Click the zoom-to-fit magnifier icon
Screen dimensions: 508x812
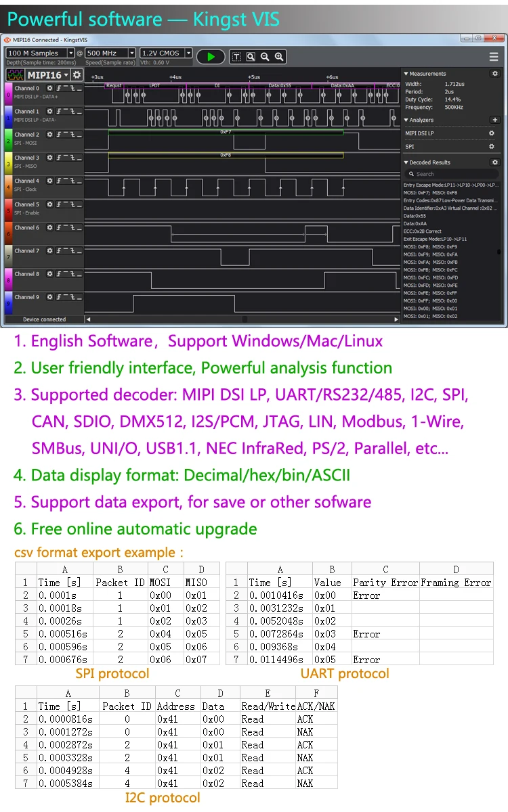pyautogui.click(x=251, y=57)
